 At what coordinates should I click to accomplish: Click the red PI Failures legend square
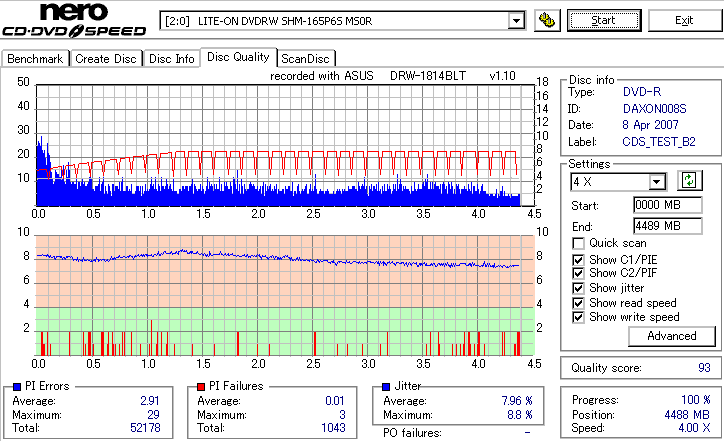pyautogui.click(x=201, y=387)
